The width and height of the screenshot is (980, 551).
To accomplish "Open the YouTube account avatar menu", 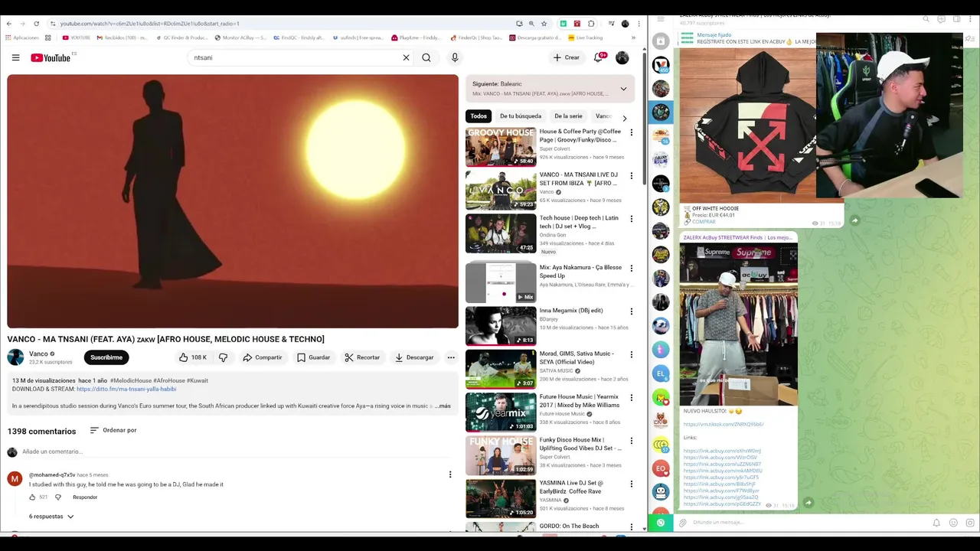I will coord(622,57).
